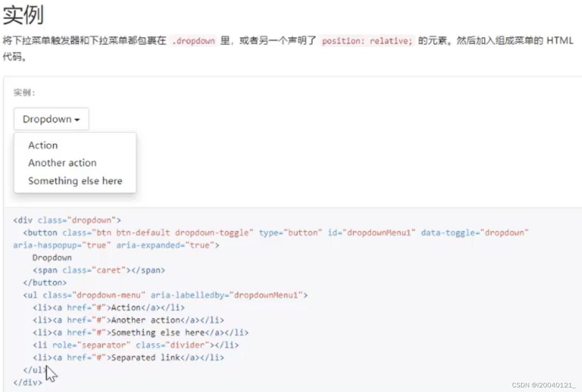The height and width of the screenshot is (392, 582).
Task: Pick Something else here menu entry
Action: click(x=75, y=181)
